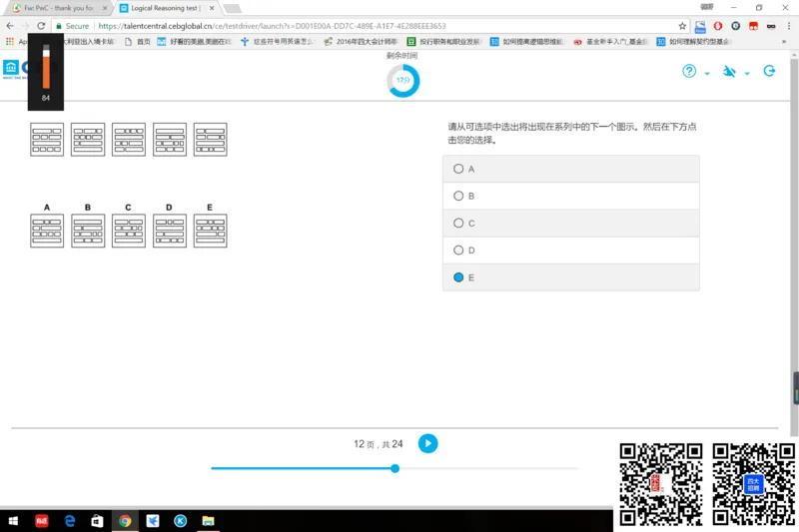
Task: Click the remaining time circular indicator
Action: pos(402,81)
